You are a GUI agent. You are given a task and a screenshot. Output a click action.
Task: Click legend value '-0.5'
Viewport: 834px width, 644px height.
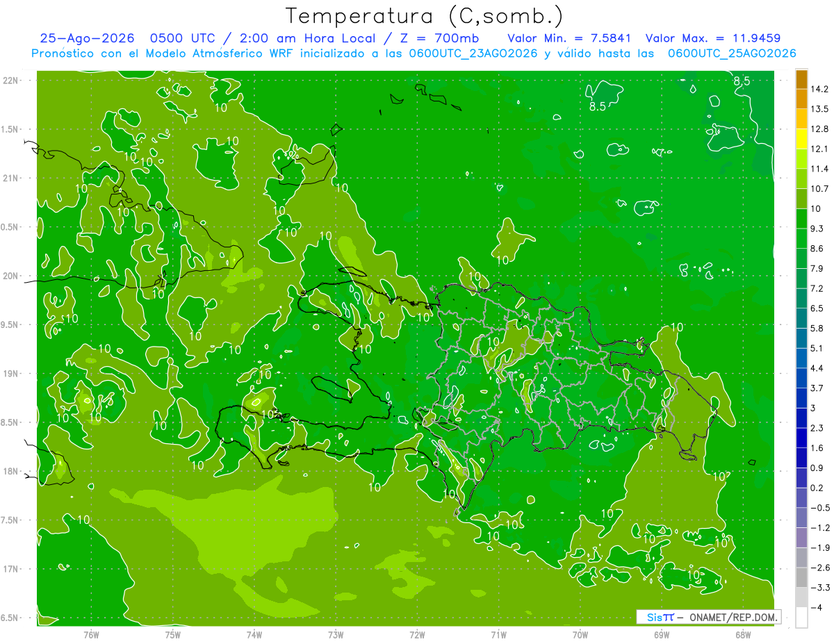pos(819,509)
